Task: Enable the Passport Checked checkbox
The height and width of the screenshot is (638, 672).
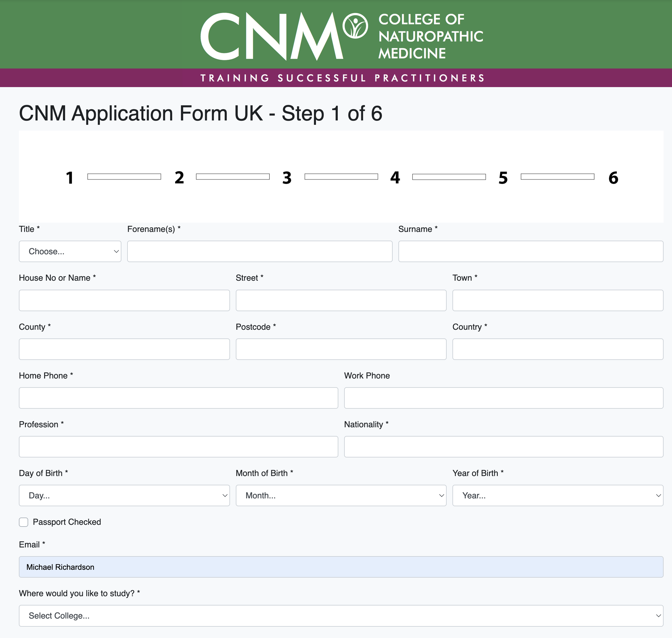Action: [24, 522]
